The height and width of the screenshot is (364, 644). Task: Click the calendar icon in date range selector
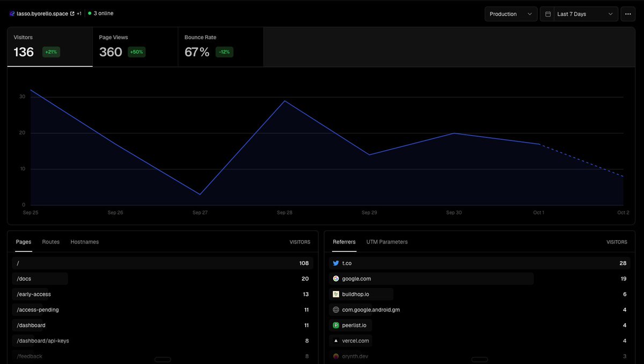[548, 14]
